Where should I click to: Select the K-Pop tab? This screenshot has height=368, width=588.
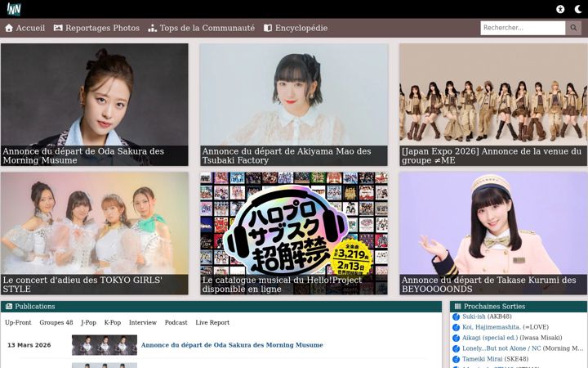coord(113,322)
